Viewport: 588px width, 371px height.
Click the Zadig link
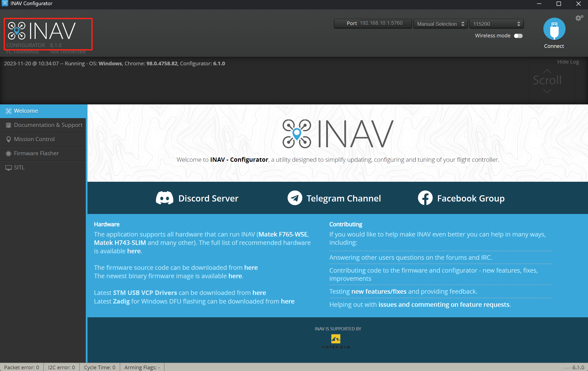point(121,301)
